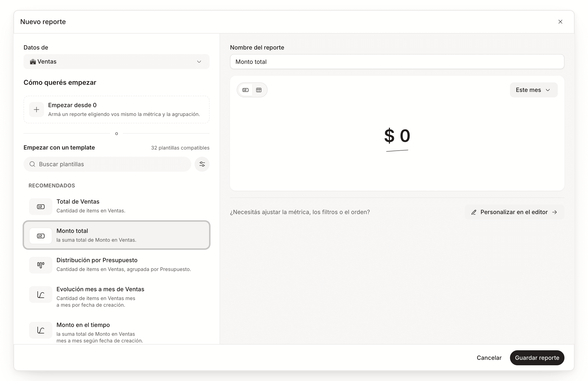Click the Monto en el tiempo line icon
588x381 pixels.
(x=41, y=330)
